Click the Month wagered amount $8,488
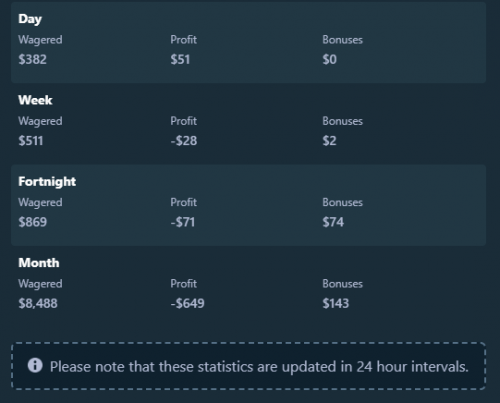The image size is (500, 403). [x=38, y=303]
